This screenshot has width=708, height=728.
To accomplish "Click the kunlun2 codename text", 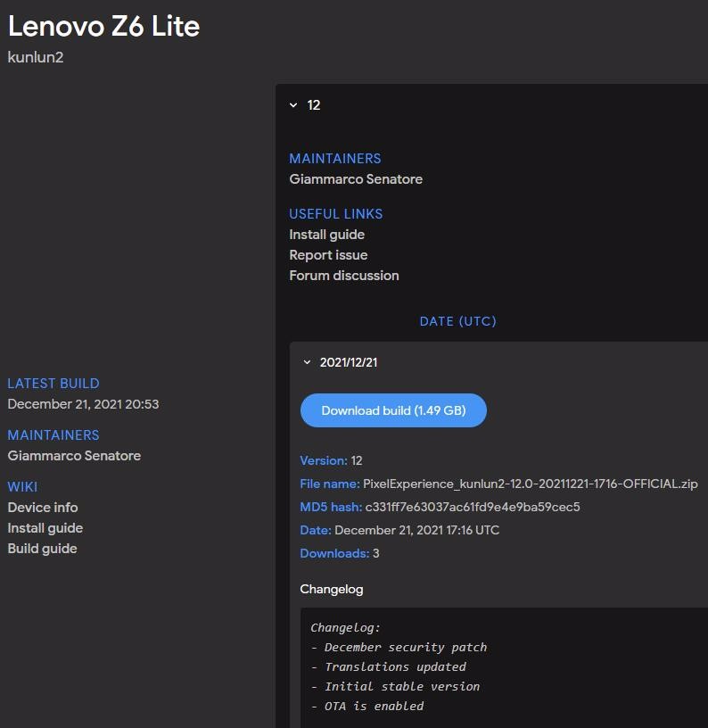I will pyautogui.click(x=36, y=57).
